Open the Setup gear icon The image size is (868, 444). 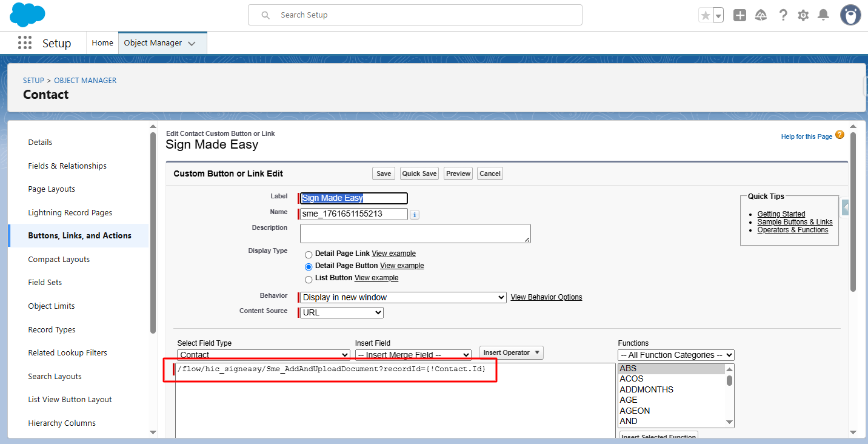click(803, 15)
